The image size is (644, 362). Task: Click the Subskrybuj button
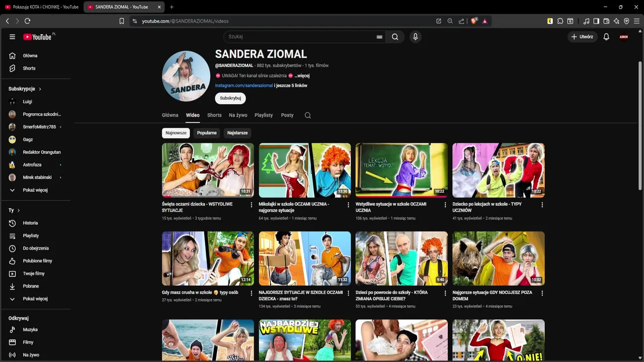point(230,98)
